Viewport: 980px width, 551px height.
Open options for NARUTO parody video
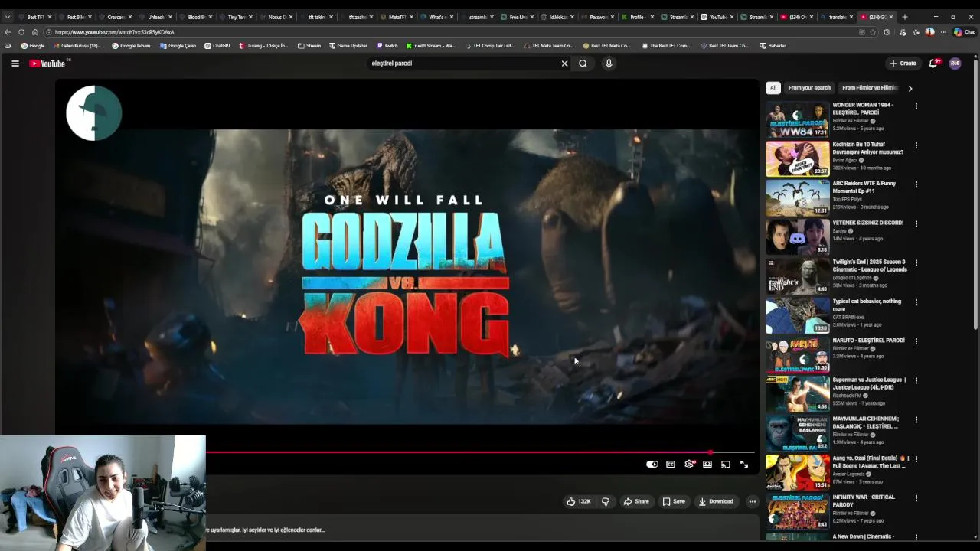916,341
